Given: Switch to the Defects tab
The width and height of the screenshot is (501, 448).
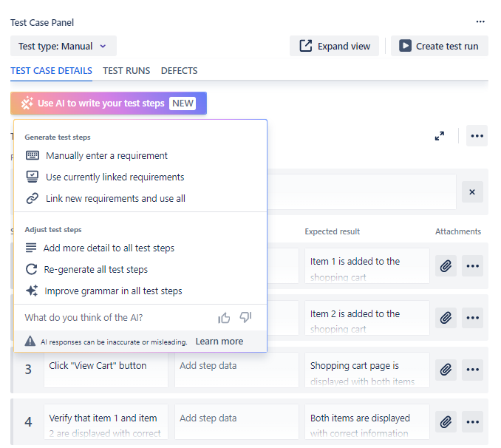Looking at the screenshot, I should (180, 71).
